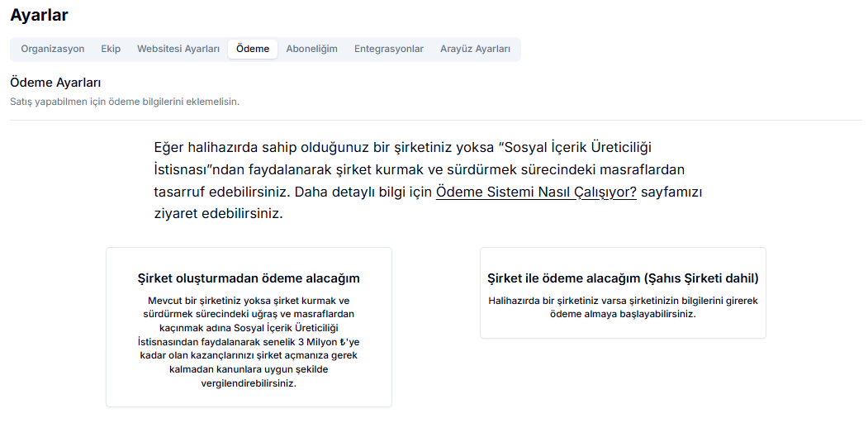Click the 'Ödeme Ayarları' section heading
868x437 pixels.
(x=55, y=83)
